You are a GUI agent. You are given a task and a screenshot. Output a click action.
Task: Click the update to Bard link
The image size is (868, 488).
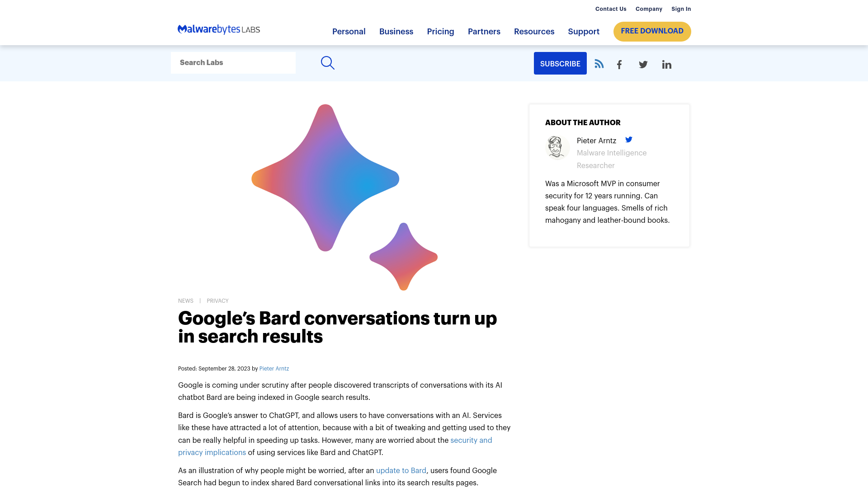coord(401,470)
